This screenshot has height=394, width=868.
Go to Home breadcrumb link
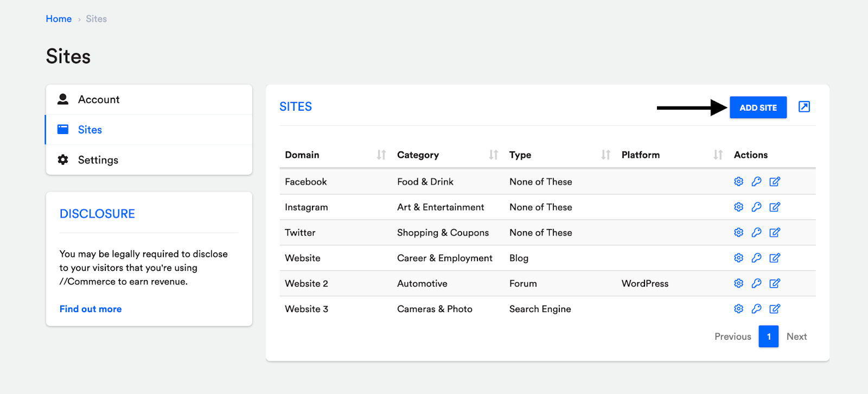point(59,19)
